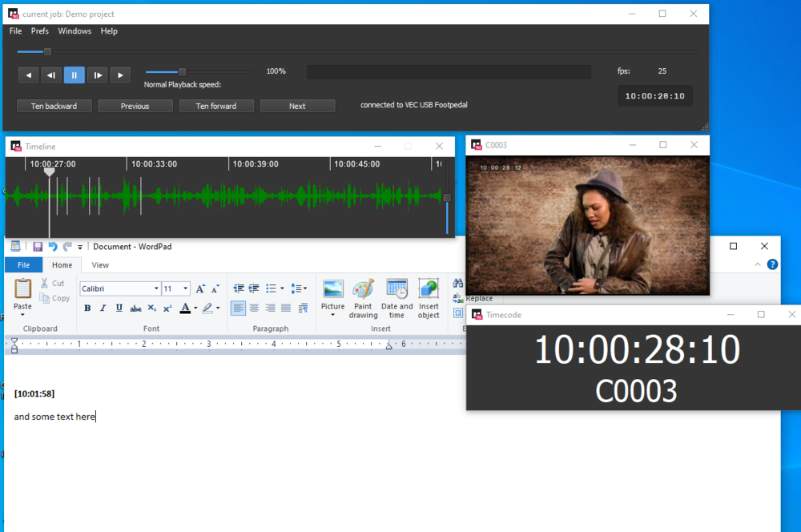The width and height of the screenshot is (801, 532).
Task: Insert a Paint drawing
Action: click(363, 298)
